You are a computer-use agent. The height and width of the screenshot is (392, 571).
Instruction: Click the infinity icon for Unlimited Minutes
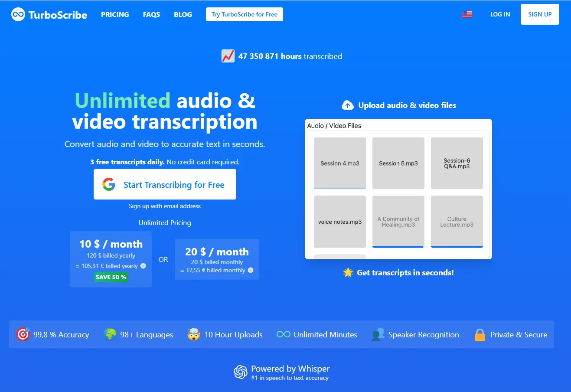point(284,334)
